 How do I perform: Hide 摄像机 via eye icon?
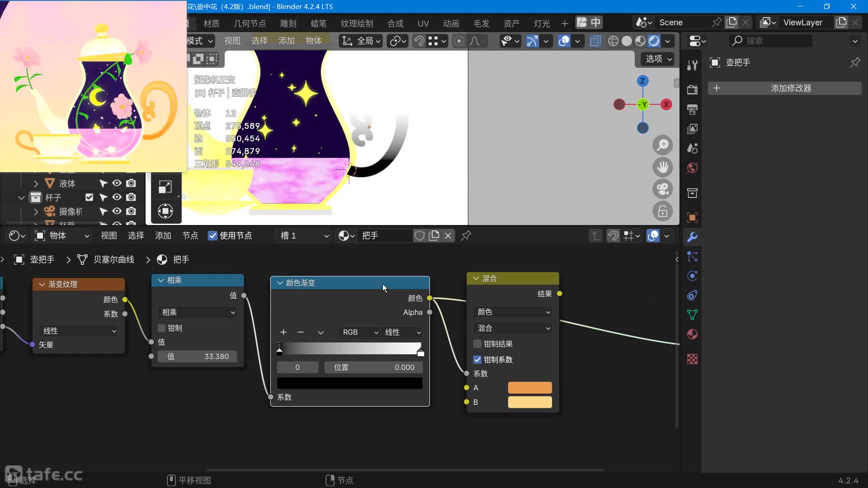coord(117,211)
